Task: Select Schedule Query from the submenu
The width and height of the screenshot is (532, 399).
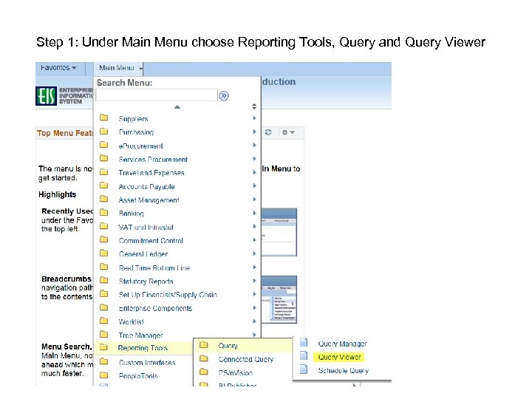Action: [343, 371]
